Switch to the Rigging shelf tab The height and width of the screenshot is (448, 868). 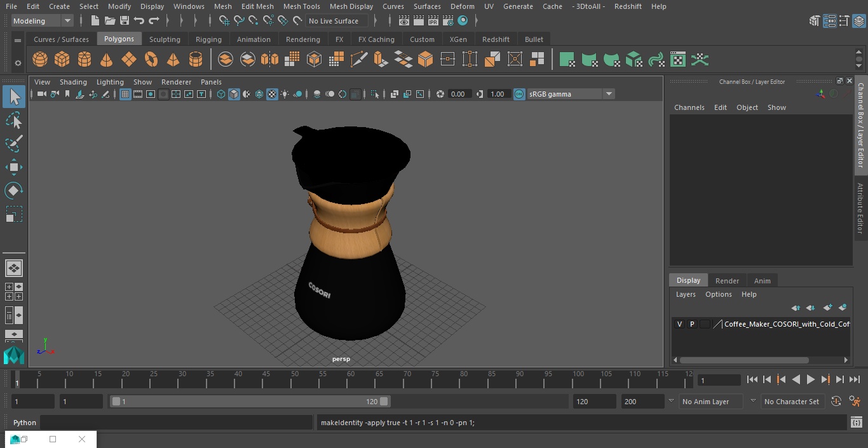pos(208,39)
